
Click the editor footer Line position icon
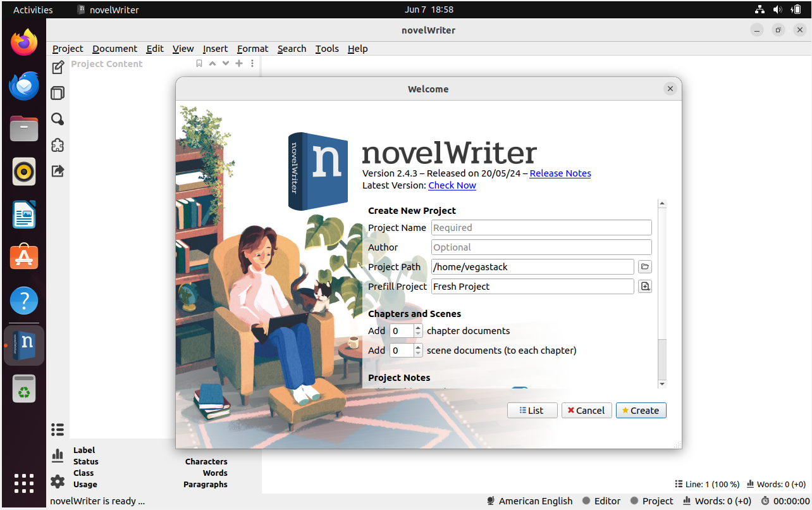[679, 484]
